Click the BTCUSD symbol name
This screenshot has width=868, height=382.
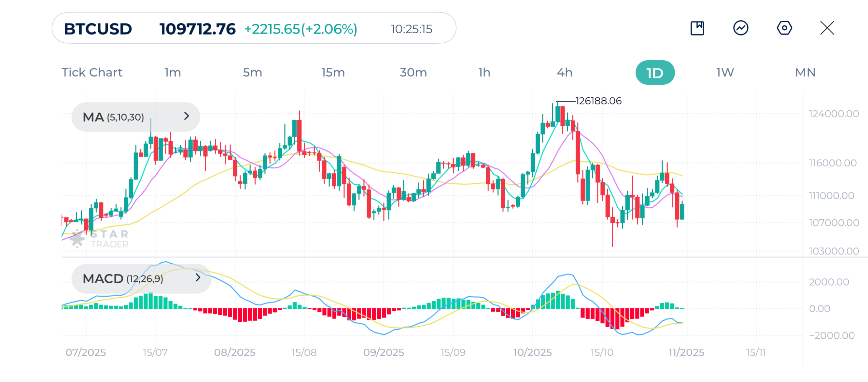point(98,29)
